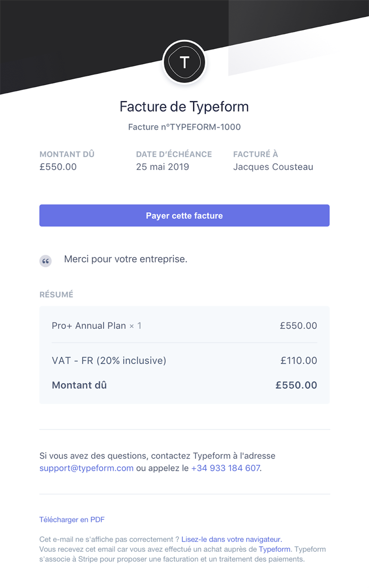The width and height of the screenshot is (369, 588).
Task: Click the £550.00 amount under "MONTANT DÛ"
Action: click(58, 167)
